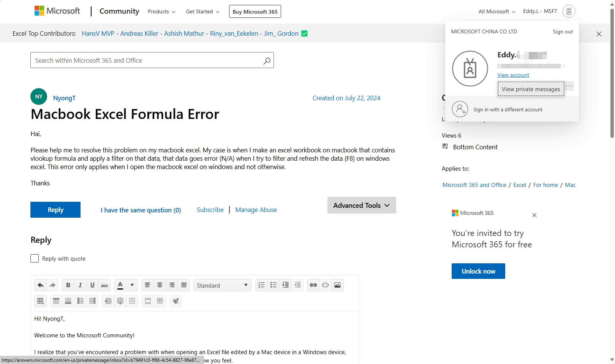Close the Microsoft 365 free trial ad

[534, 215]
